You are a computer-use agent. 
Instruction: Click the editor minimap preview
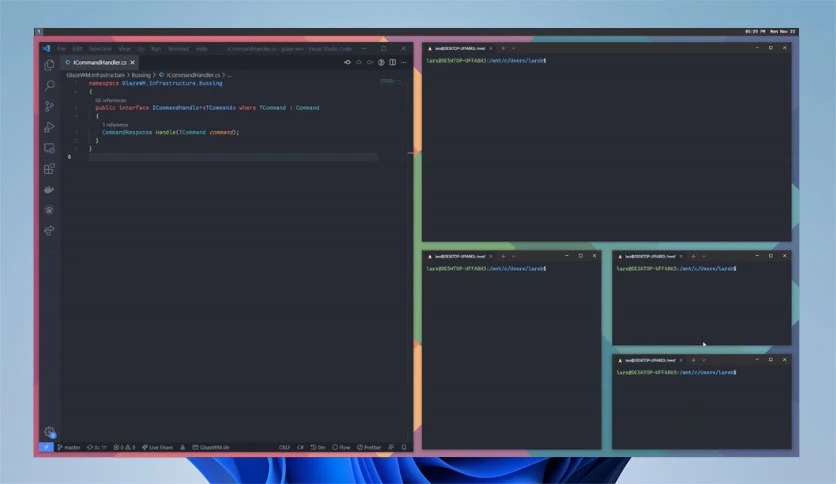[x=389, y=81]
